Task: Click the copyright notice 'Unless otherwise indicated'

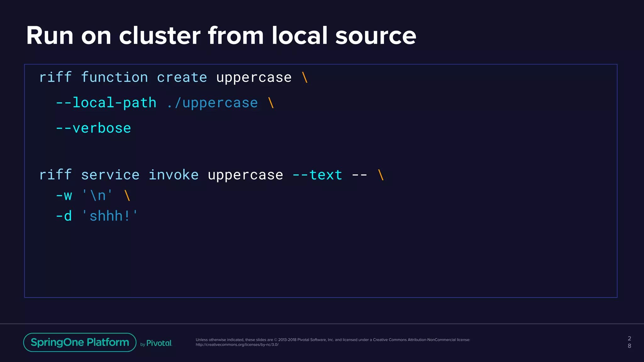Action: point(333,340)
